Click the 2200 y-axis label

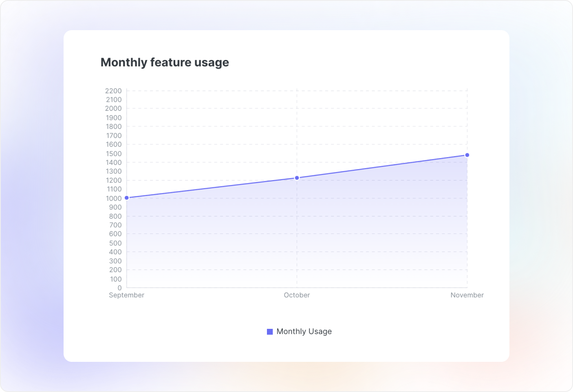pyautogui.click(x=113, y=91)
